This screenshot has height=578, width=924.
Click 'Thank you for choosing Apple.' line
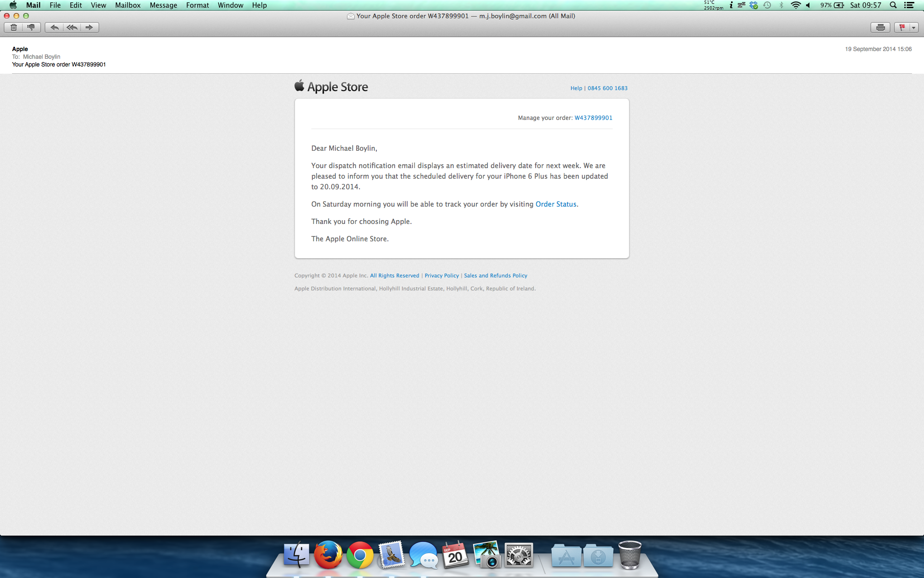(x=361, y=222)
